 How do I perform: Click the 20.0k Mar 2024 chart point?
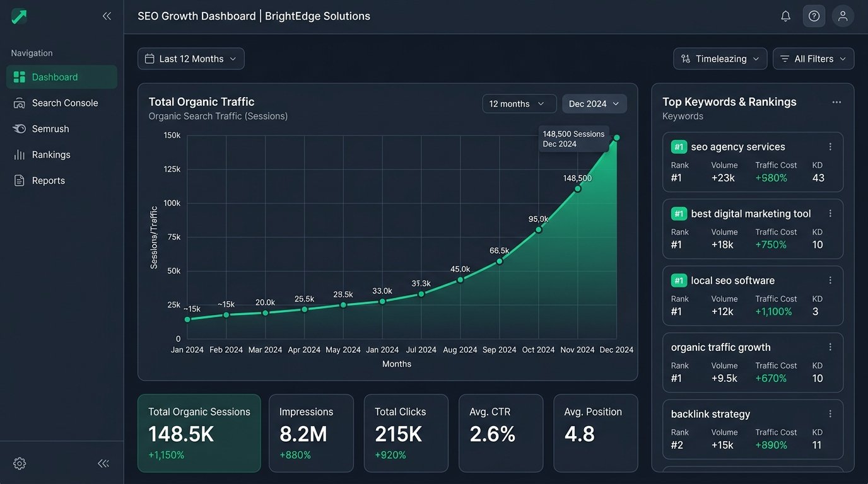coord(265,313)
